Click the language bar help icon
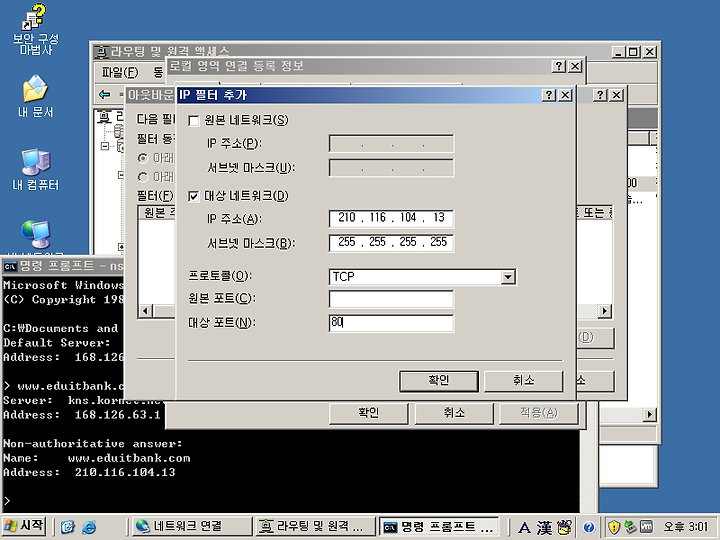Viewport: 720px width, 540px height. pos(588,527)
